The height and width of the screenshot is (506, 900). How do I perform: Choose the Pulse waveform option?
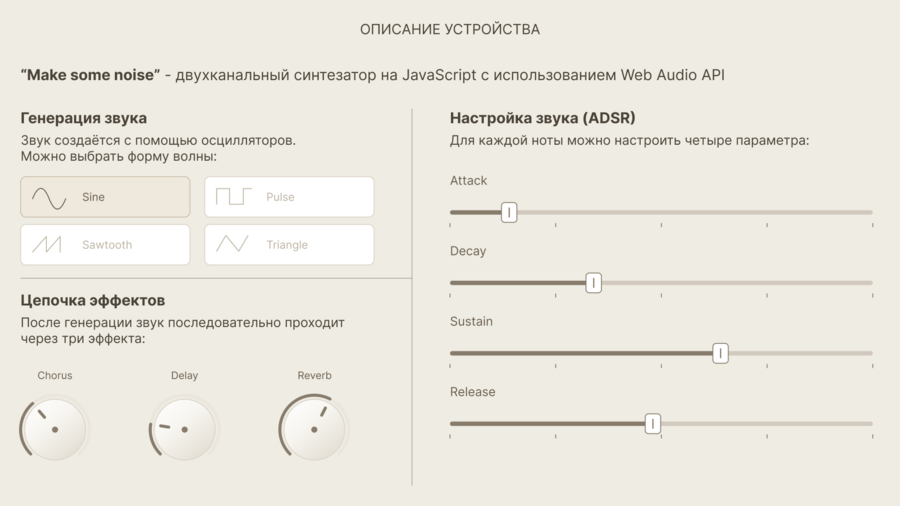(x=289, y=197)
